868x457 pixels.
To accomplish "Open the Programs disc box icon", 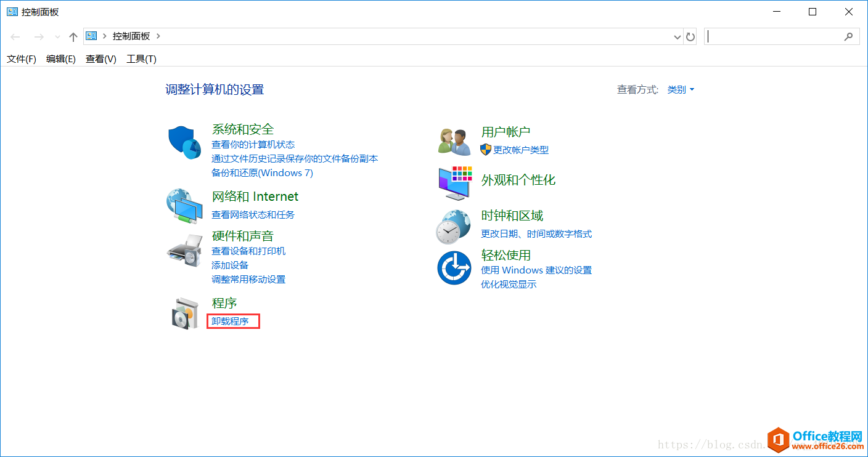I will [185, 313].
